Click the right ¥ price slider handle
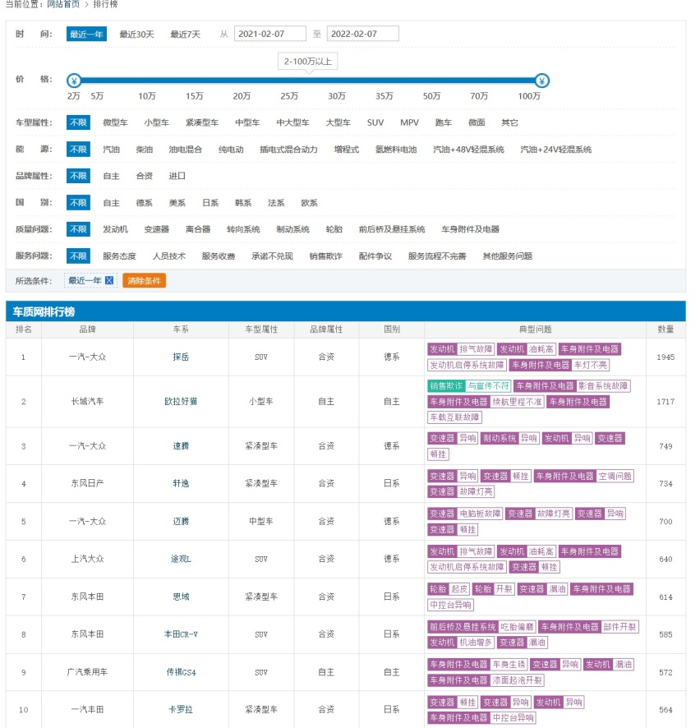 [x=541, y=81]
